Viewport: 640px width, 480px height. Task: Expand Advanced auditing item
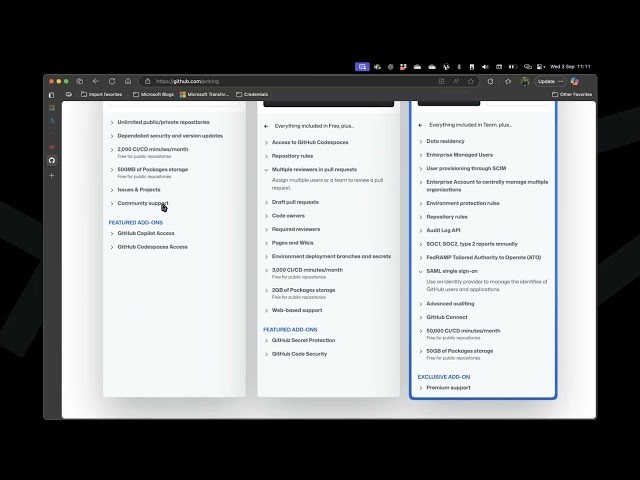447,304
